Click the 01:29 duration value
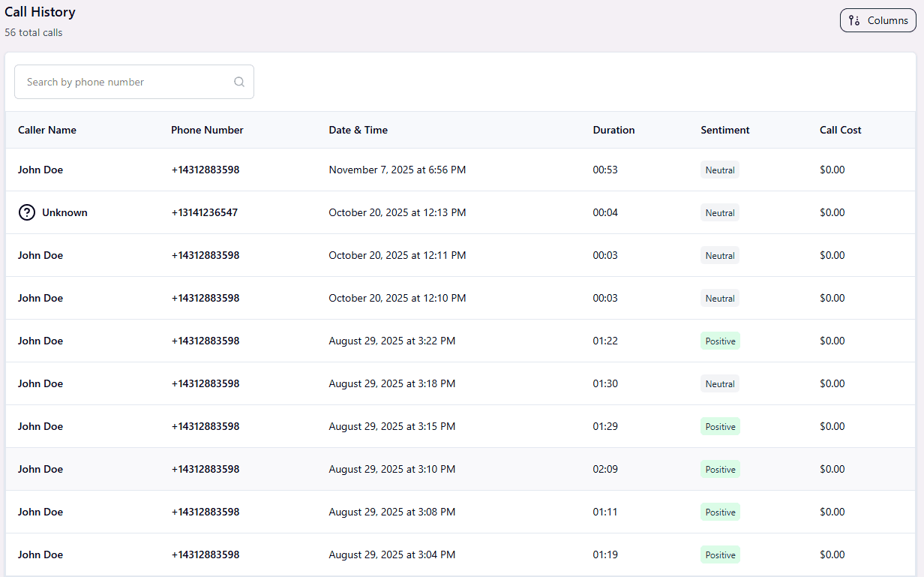924x577 pixels. pyautogui.click(x=605, y=426)
